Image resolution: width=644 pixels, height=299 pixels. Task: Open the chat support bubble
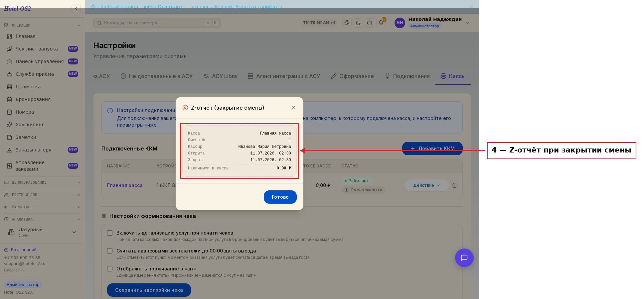click(464, 258)
